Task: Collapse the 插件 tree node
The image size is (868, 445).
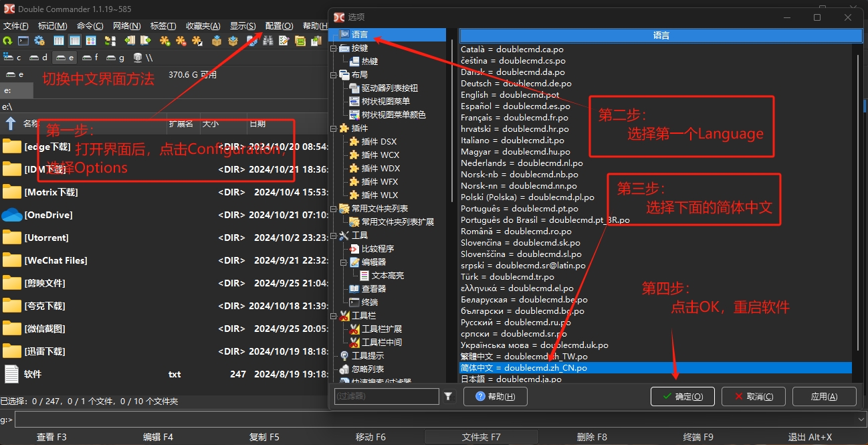Action: [334, 128]
